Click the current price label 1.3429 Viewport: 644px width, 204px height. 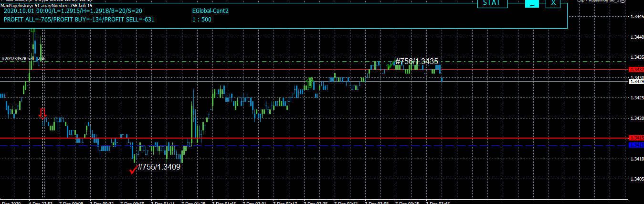[636, 82]
